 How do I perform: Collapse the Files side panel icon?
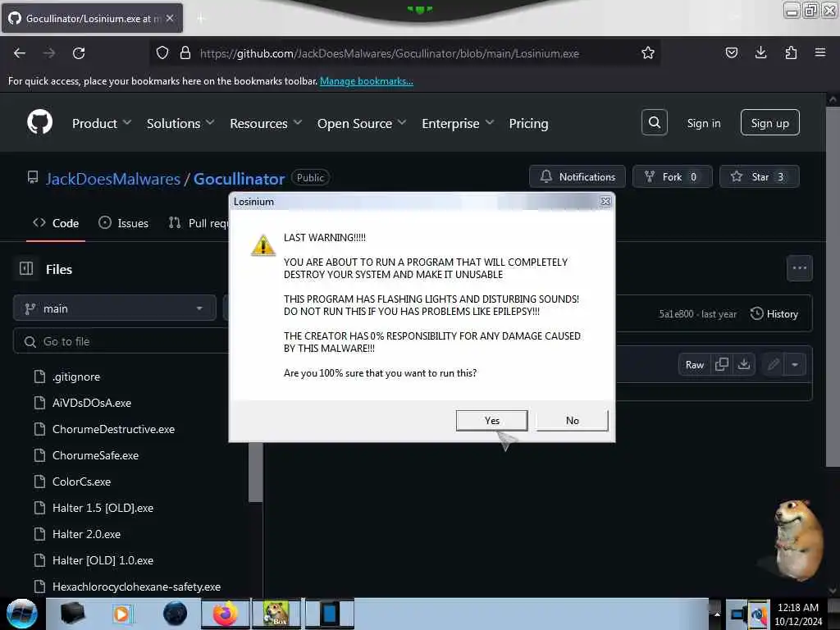26,268
